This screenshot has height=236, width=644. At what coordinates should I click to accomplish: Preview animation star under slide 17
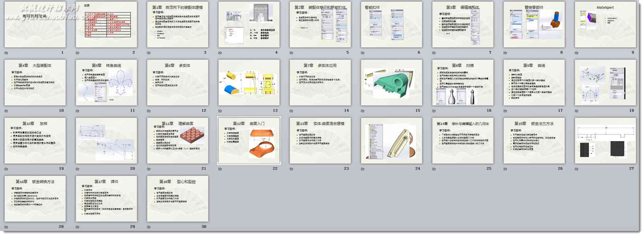[x=505, y=111]
